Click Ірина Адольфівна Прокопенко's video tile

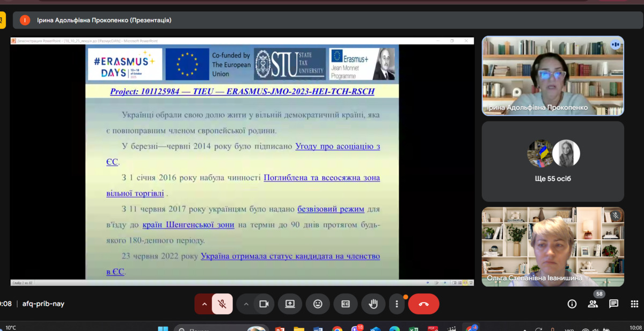(553, 76)
